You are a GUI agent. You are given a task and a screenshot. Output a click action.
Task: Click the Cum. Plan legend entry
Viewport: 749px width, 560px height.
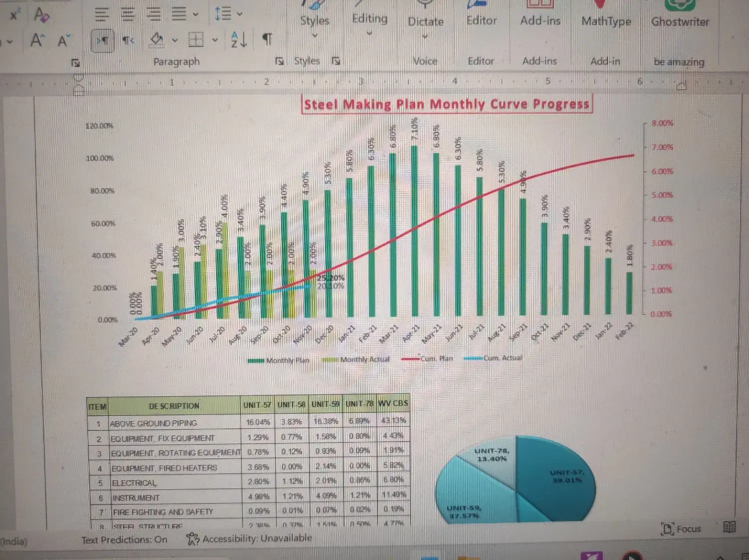pyautogui.click(x=427, y=358)
